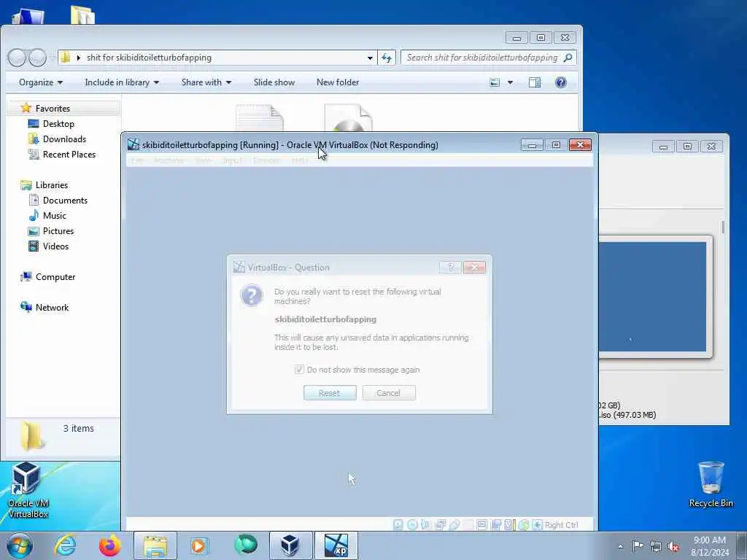Click the muted volume tray icon
The height and width of the screenshot is (560, 747).
(x=673, y=547)
